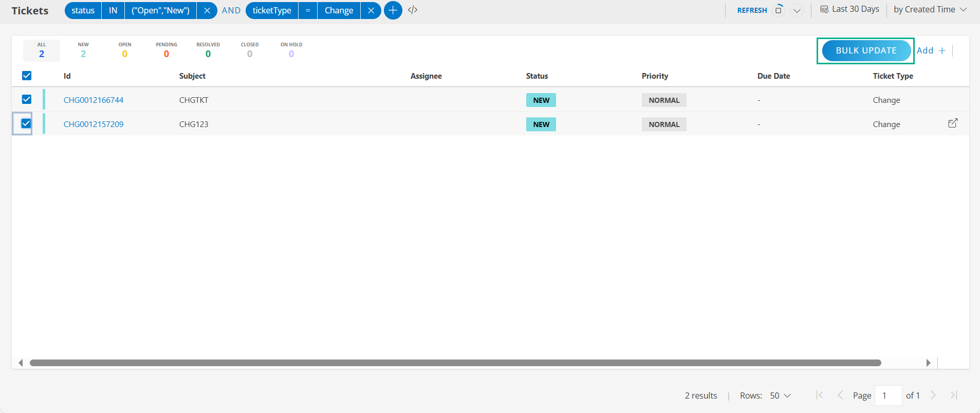Toggle the select-all header checkbox
This screenshot has width=980, height=413.
pyautogui.click(x=27, y=76)
